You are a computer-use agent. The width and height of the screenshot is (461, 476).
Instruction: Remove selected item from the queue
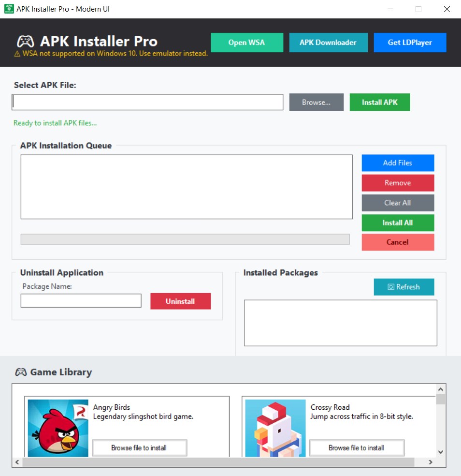click(x=398, y=183)
